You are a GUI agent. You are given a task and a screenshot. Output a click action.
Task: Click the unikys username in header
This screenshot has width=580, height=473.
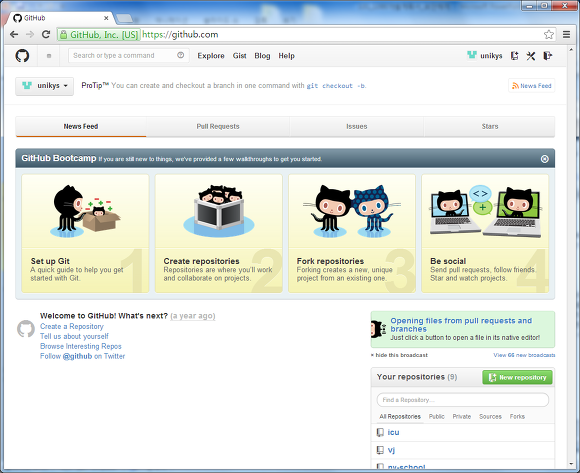click(x=491, y=56)
